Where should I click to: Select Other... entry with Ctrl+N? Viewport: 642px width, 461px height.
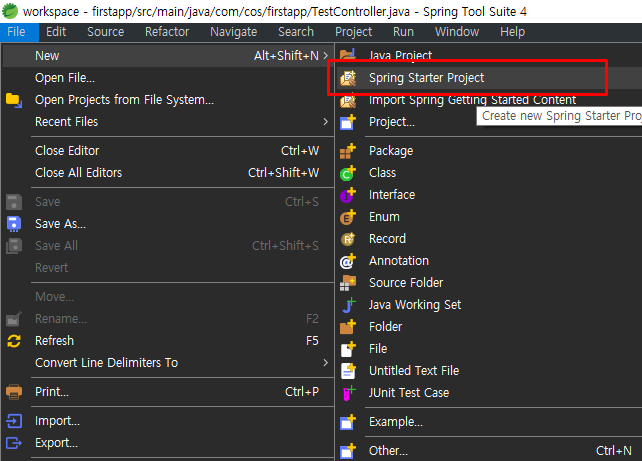coord(489,451)
